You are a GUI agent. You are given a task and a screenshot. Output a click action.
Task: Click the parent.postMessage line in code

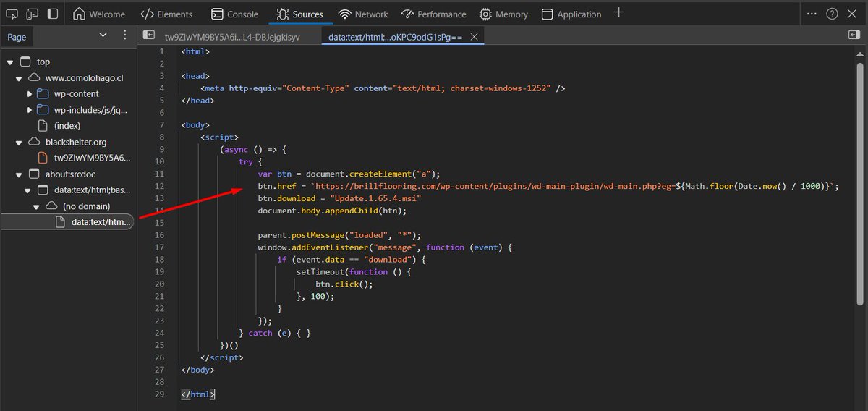(339, 235)
